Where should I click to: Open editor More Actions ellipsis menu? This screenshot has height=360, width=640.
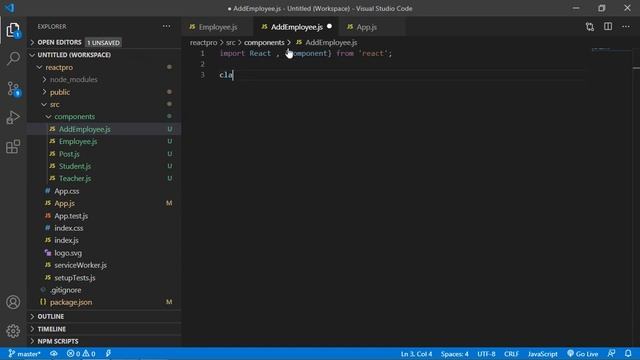(x=626, y=27)
